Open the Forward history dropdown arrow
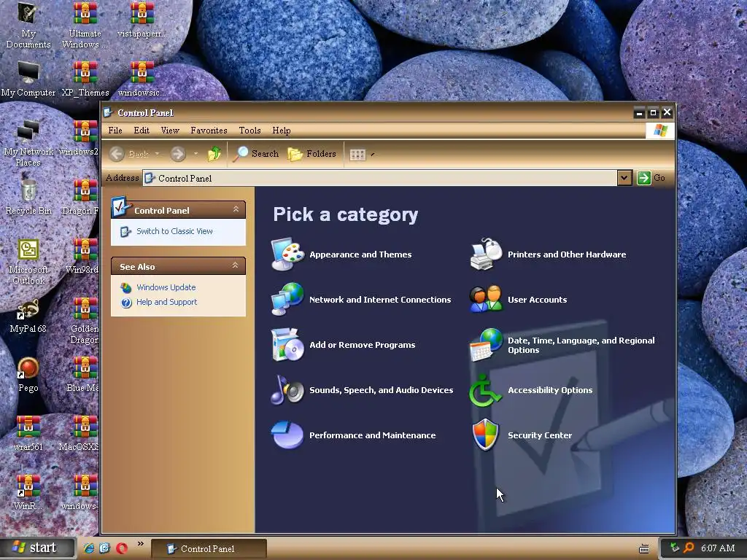Image resolution: width=747 pixels, height=560 pixels. point(196,154)
